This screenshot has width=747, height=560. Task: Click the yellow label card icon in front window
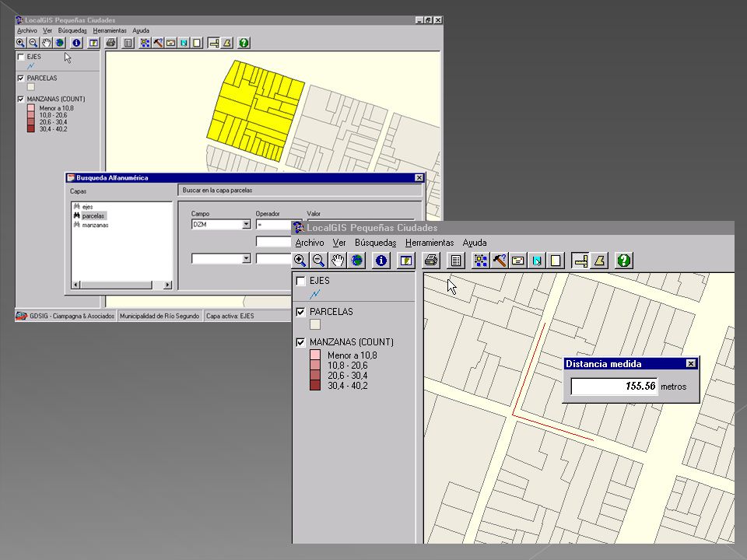(518, 261)
